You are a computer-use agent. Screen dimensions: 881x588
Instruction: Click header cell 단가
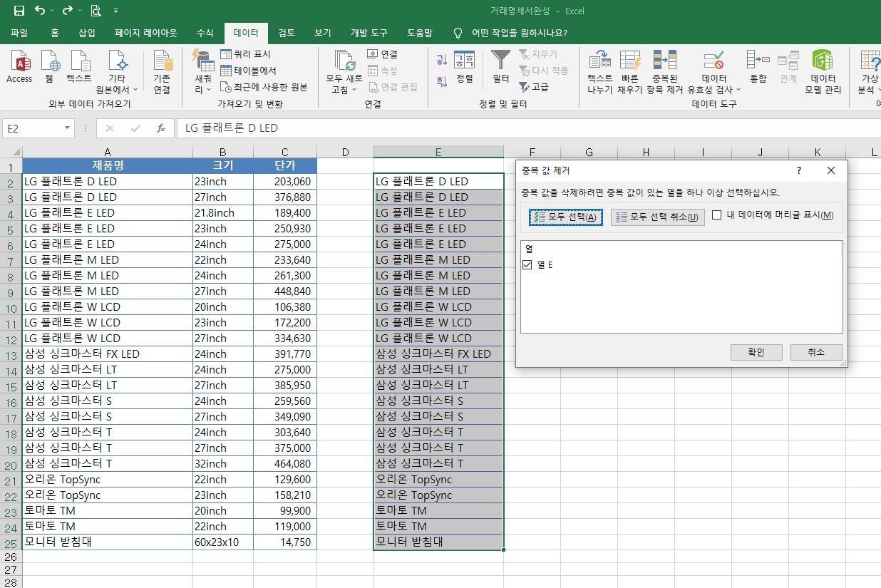coord(284,165)
